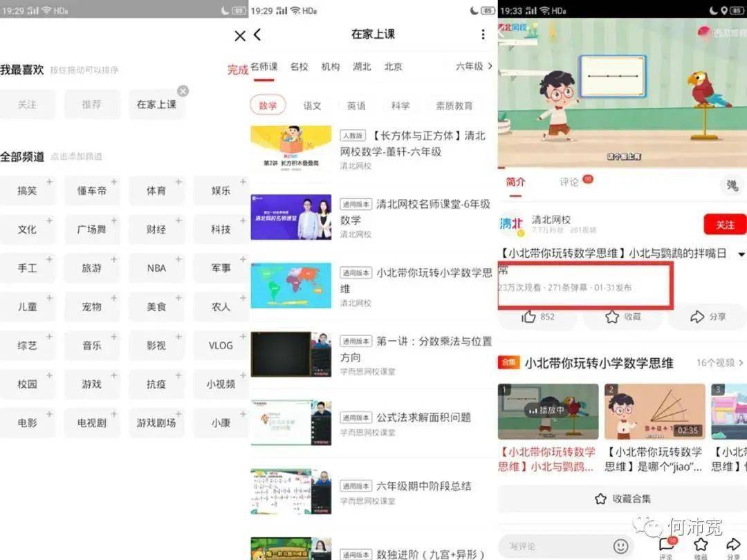Image resolution: width=747 pixels, height=560 pixels.
Task: Remove 在家上课 from favorites via its x badge
Action: pyautogui.click(x=183, y=91)
